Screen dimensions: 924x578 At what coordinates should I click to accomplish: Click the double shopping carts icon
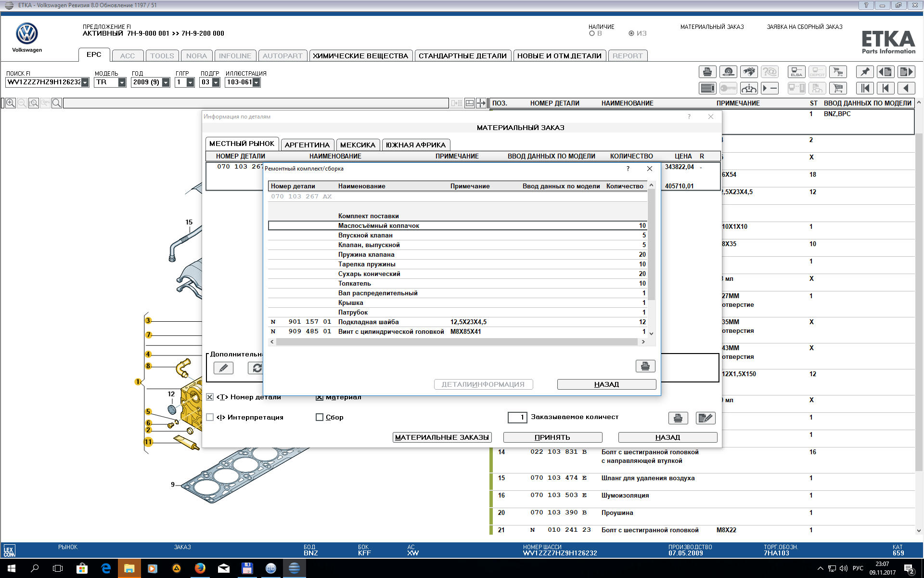(838, 72)
